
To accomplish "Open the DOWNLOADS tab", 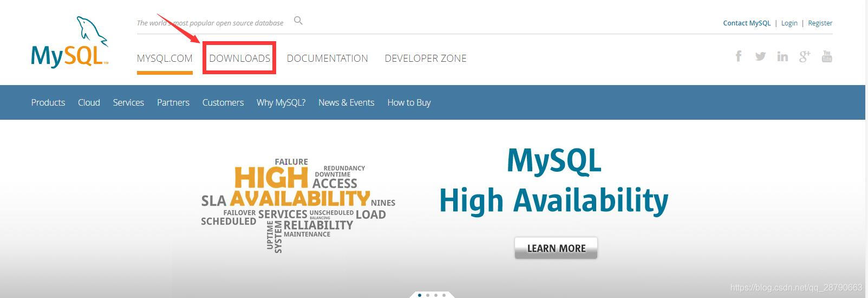I will (239, 59).
